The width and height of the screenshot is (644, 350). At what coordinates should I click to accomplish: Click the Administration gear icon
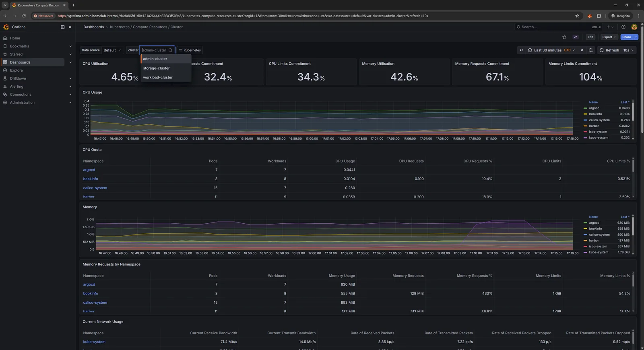tap(5, 103)
